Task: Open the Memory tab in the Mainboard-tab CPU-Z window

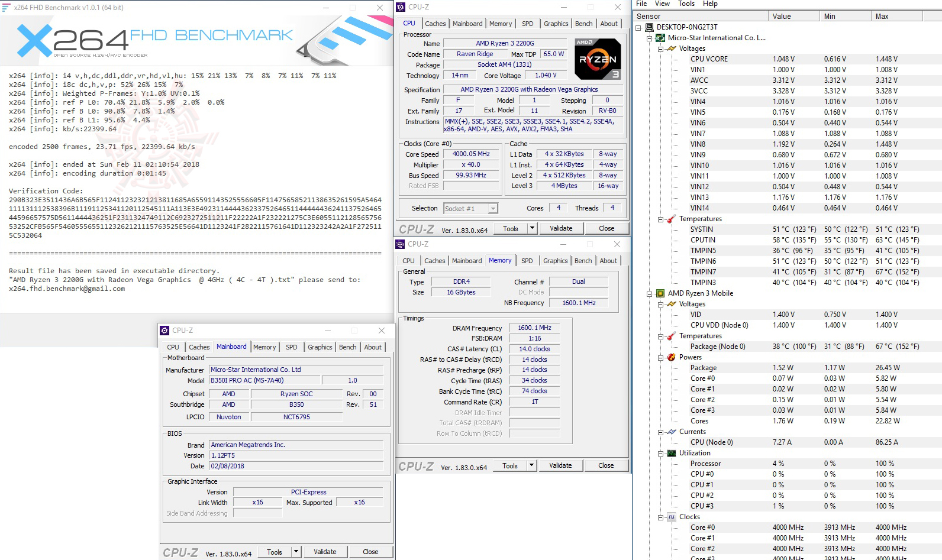Action: 264,347
